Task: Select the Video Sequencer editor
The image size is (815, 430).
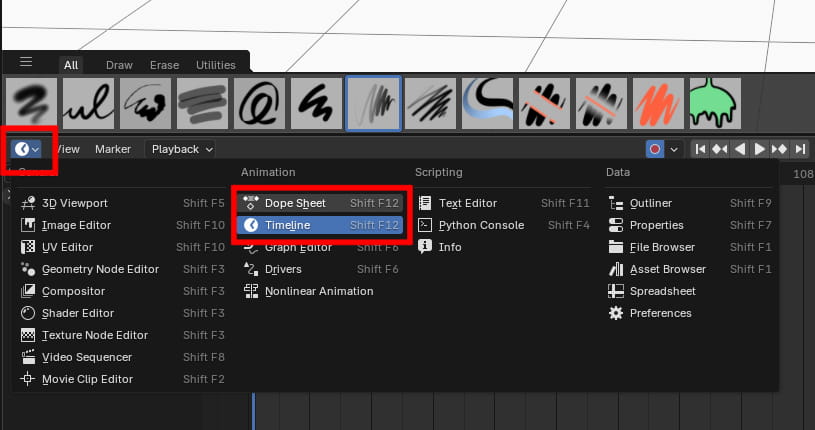Action: click(x=86, y=357)
